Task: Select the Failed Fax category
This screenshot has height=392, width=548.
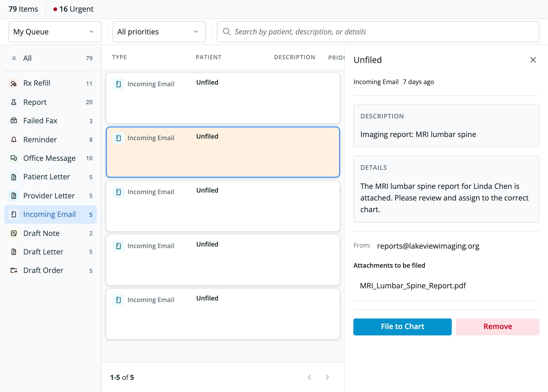Action: click(x=51, y=121)
